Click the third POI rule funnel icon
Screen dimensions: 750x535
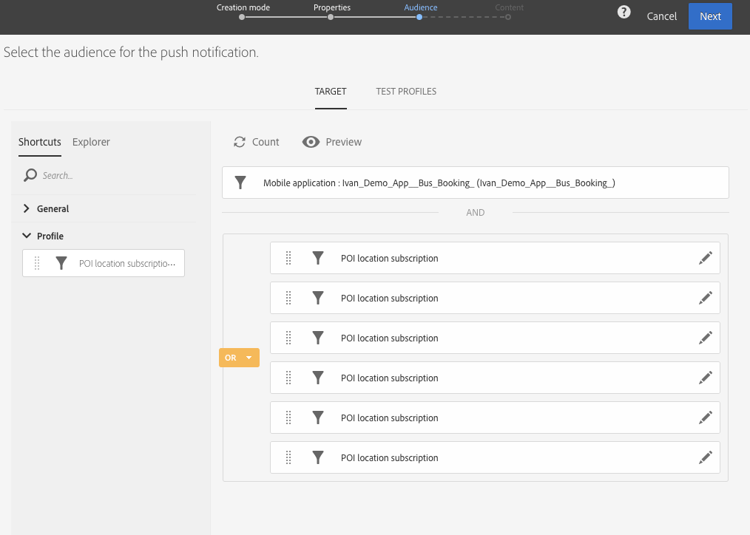[318, 338]
